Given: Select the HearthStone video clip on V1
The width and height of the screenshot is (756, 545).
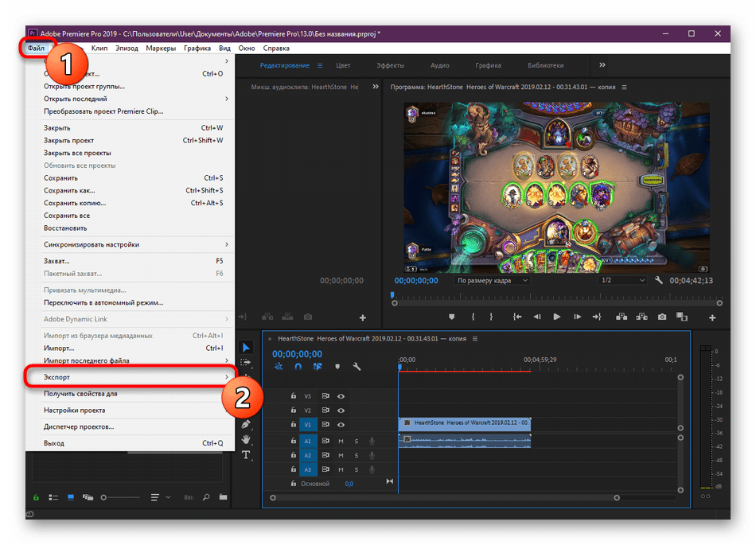Looking at the screenshot, I should coord(464,424).
